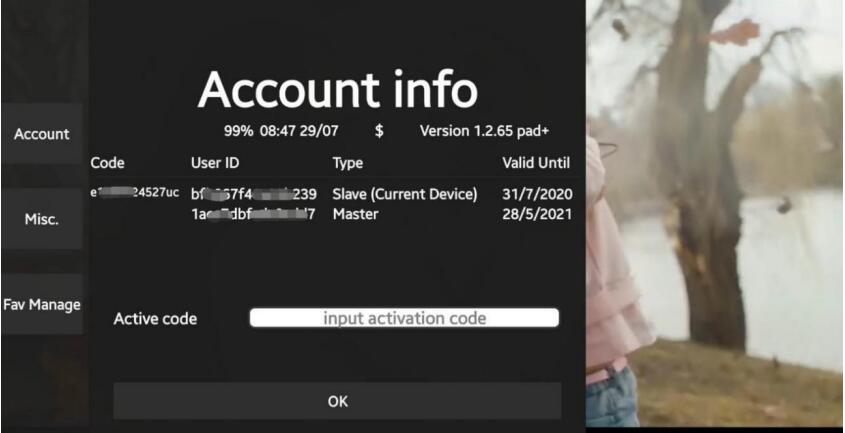The image size is (845, 433).
Task: Click the Valid Until column header
Action: coord(537,162)
